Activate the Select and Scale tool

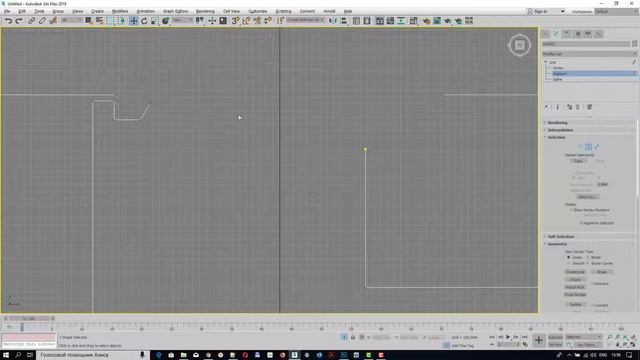coord(155,20)
